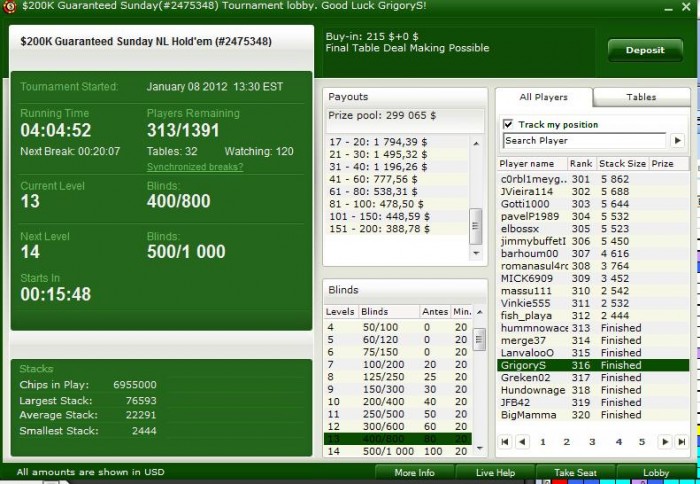700x484 pixels.
Task: Select player massu111 row
Action: [x=593, y=291]
